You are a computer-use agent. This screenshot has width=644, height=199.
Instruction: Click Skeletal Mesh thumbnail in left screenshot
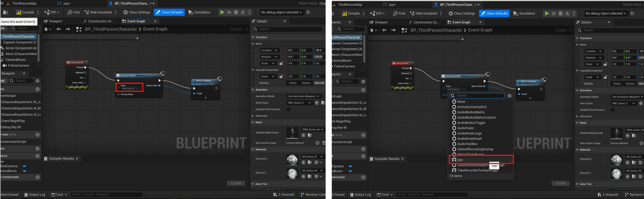pyautogui.click(x=292, y=132)
